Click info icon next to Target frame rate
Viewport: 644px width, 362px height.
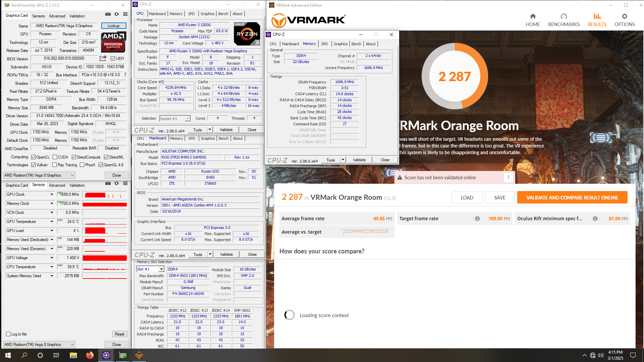click(x=477, y=219)
